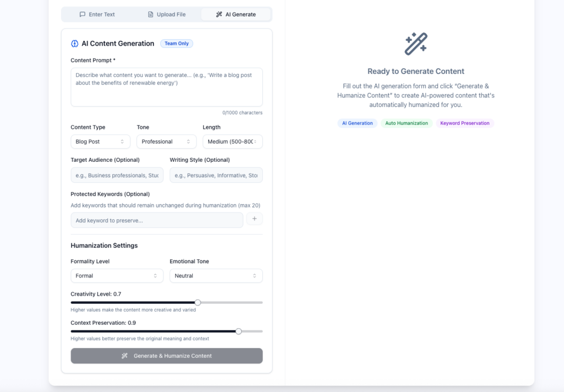Viewport: 564px width, 392px height.
Task: Change the Formality Level dropdown
Action: [117, 276]
